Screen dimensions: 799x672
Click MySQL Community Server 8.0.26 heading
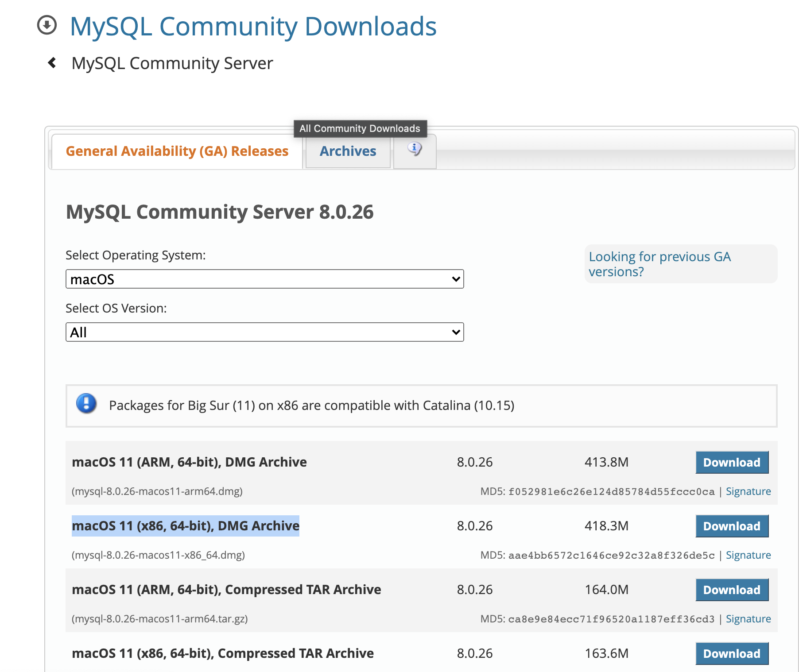(x=220, y=212)
